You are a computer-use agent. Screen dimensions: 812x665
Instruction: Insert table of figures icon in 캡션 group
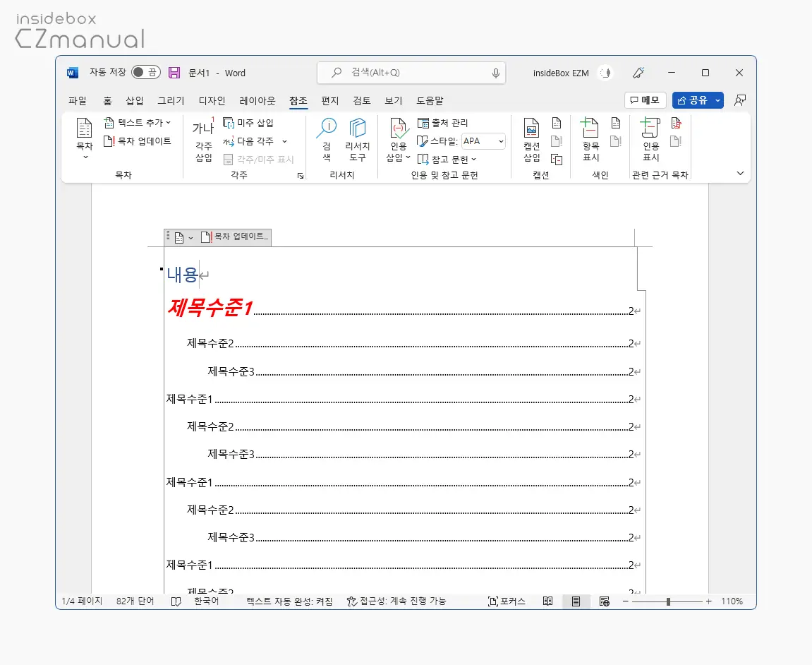click(557, 123)
